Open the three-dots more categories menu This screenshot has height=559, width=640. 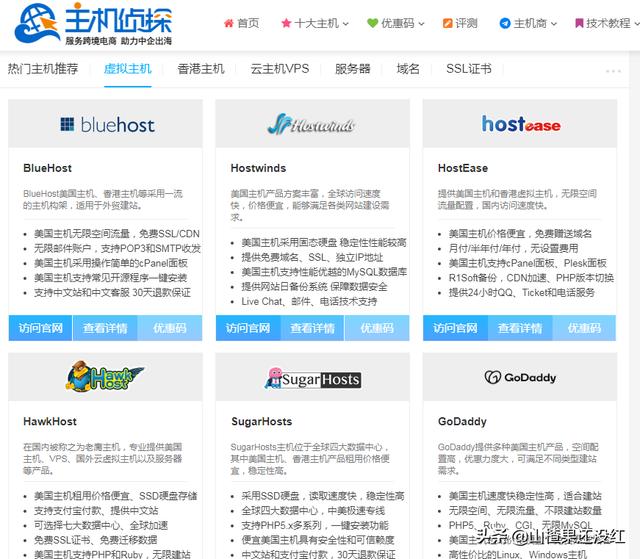pyautogui.click(x=613, y=71)
